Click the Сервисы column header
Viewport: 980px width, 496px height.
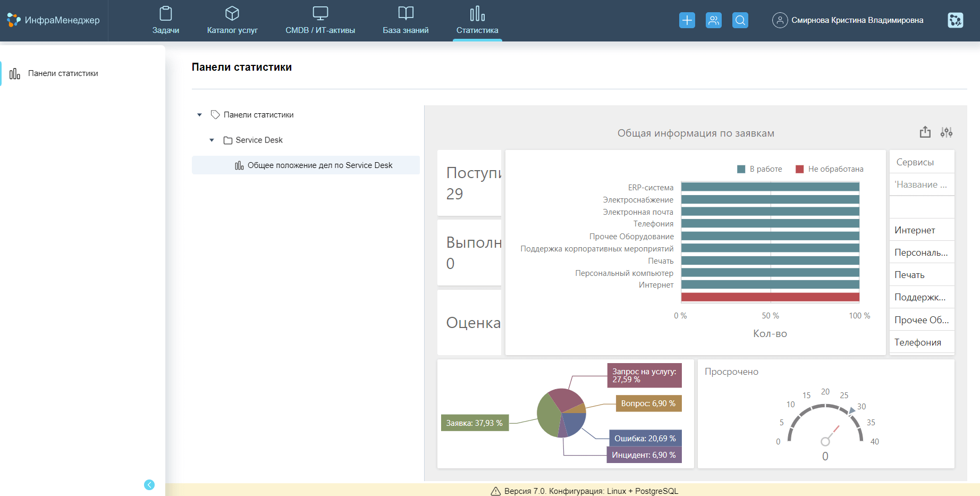(x=922, y=162)
